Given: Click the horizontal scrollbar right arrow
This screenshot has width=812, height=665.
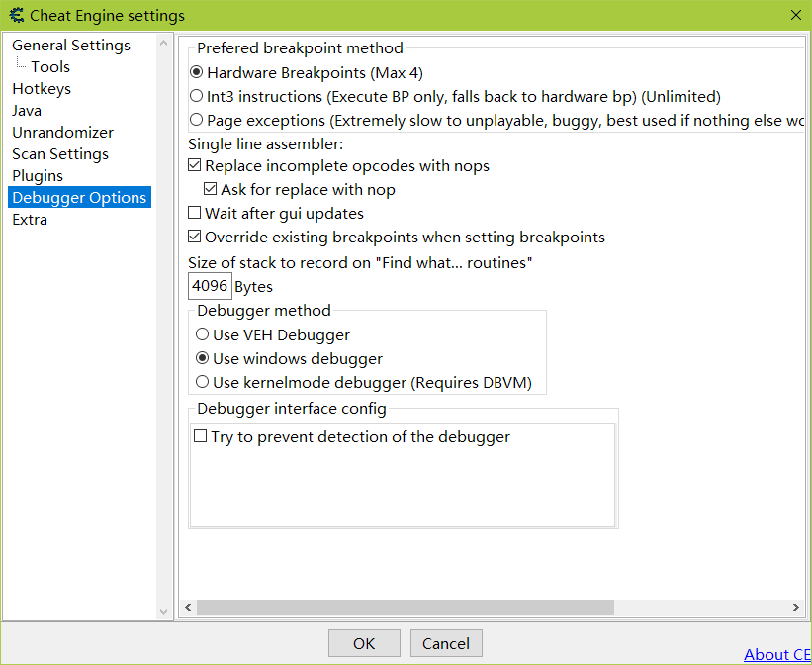Looking at the screenshot, I should coord(796,607).
